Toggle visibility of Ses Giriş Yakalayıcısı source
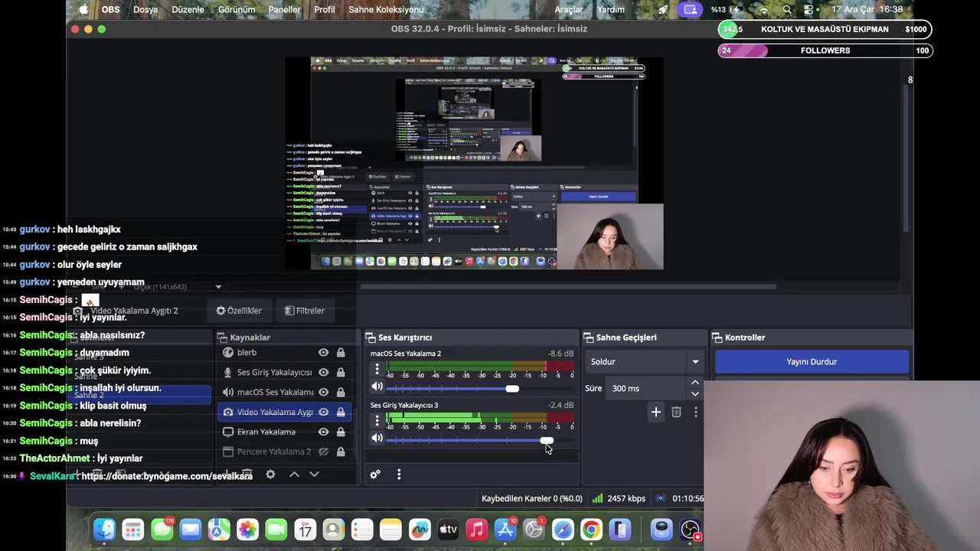This screenshot has height=551, width=980. tap(323, 373)
